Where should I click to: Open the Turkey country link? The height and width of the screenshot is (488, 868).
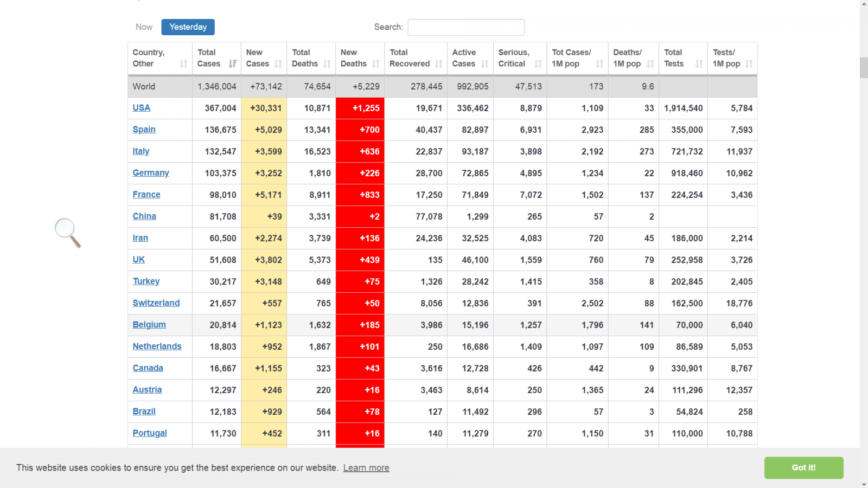tap(146, 281)
